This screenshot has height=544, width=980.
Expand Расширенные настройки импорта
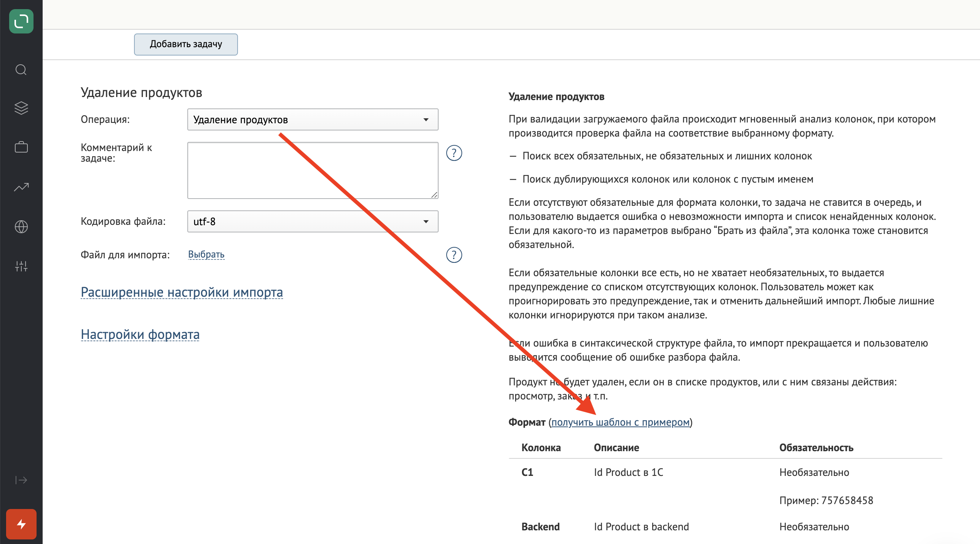coord(182,292)
